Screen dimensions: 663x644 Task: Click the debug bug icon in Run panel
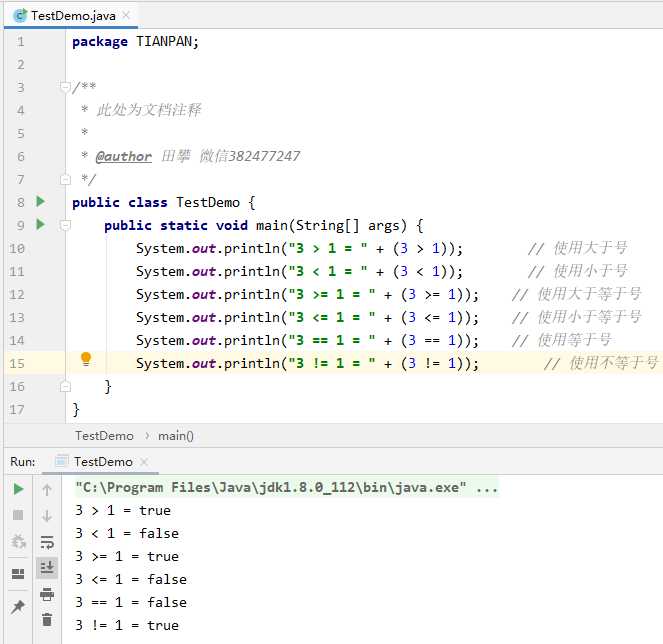(x=18, y=541)
